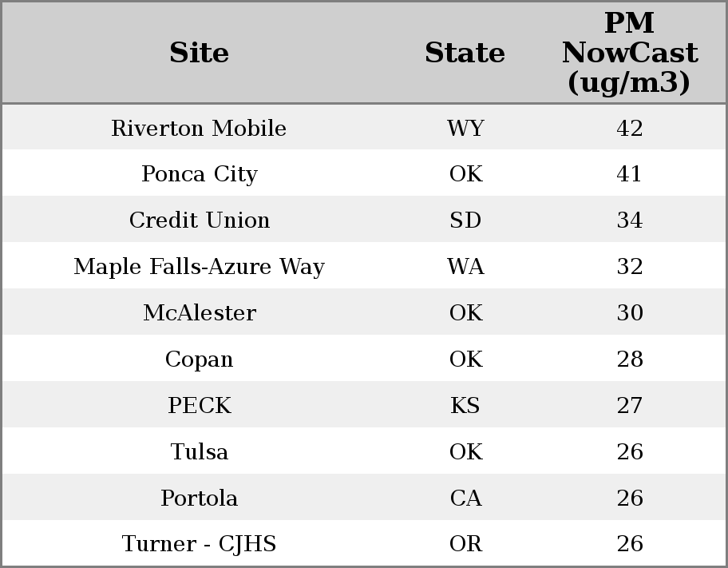Select the Riverton Mobile site cell

[x=199, y=128]
